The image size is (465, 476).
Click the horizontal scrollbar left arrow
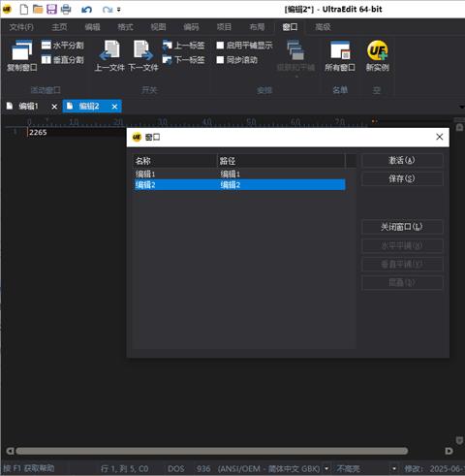pyautogui.click(x=10, y=451)
